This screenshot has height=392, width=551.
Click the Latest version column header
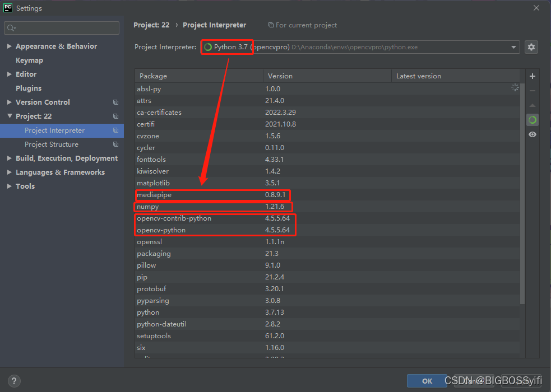[455, 76]
